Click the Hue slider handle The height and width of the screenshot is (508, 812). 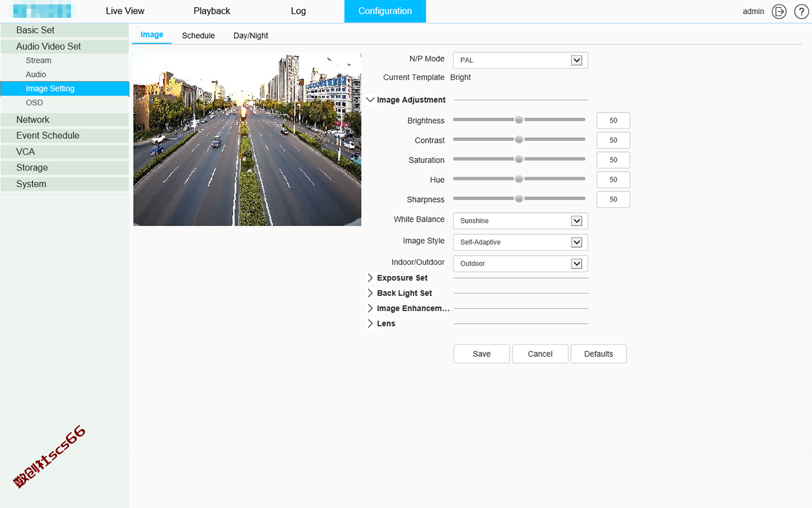click(x=519, y=178)
